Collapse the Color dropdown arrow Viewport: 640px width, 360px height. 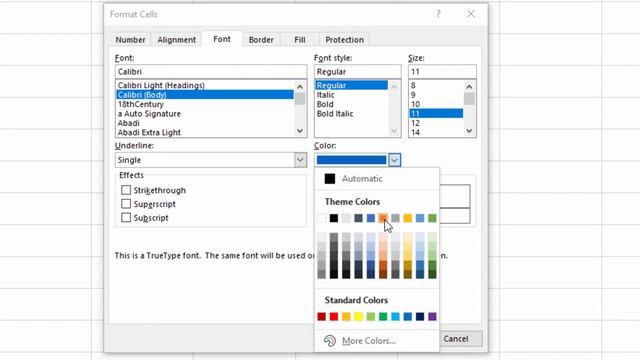394,160
